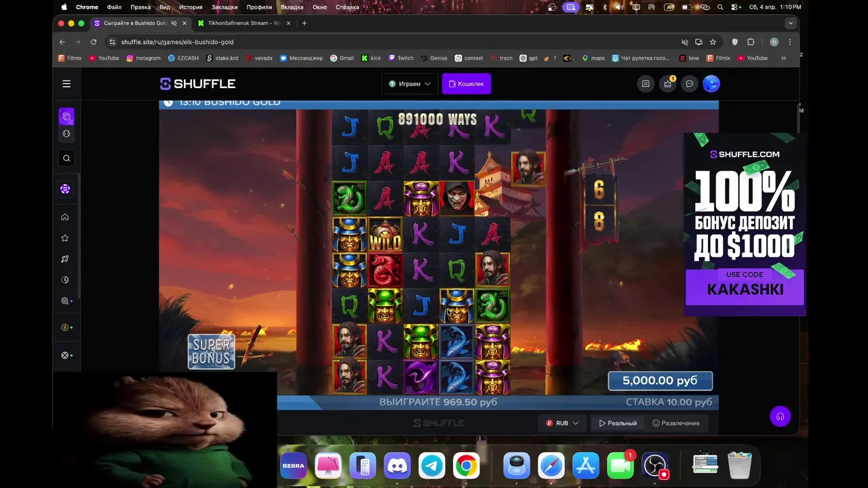Open the blue profile avatar

tap(711, 84)
